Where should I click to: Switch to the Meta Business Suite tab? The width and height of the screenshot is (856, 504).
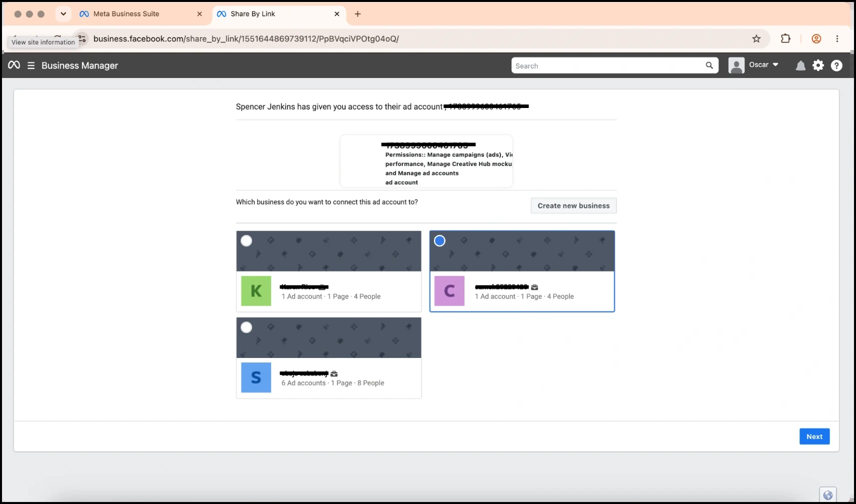pos(141,14)
